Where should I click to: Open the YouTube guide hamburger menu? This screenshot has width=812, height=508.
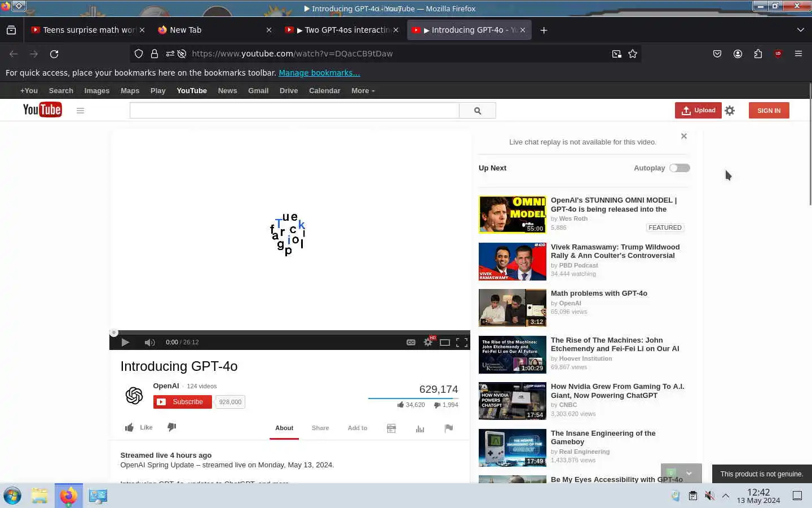pyautogui.click(x=80, y=111)
